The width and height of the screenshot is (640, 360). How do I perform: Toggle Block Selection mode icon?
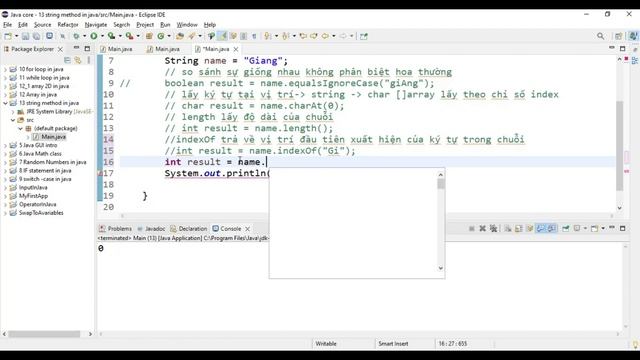243,36
